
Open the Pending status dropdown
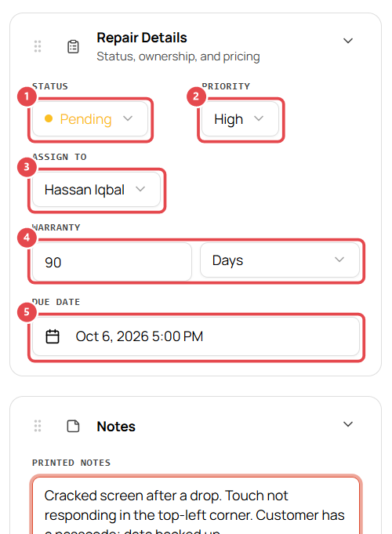[90, 119]
